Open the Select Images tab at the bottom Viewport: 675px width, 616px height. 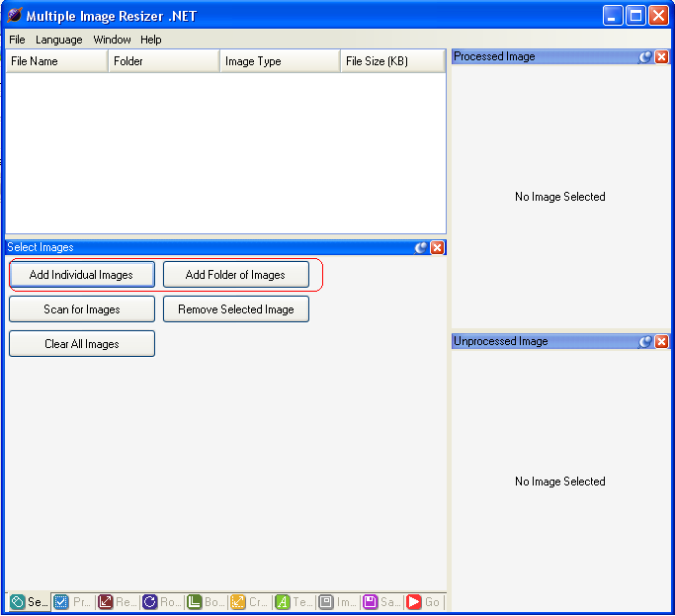pyautogui.click(x=29, y=601)
